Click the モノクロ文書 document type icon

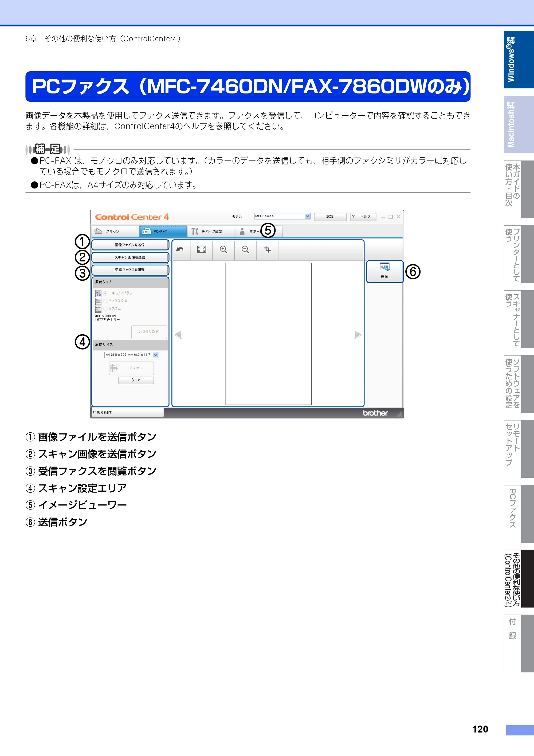coord(98,301)
